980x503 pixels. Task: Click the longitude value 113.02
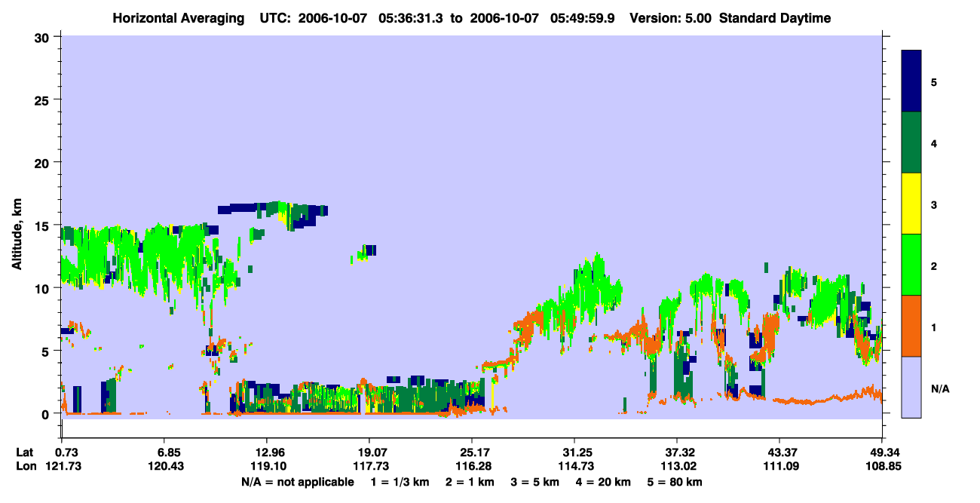(677, 466)
